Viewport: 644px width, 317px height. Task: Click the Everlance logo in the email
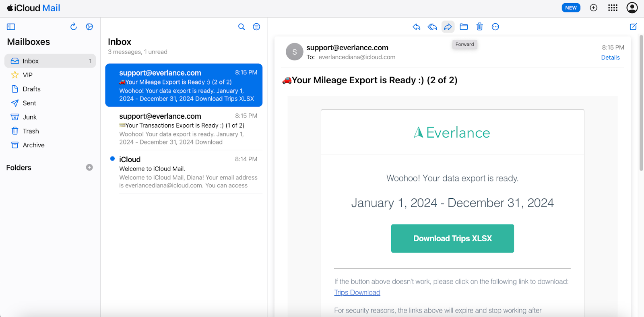[x=452, y=132]
